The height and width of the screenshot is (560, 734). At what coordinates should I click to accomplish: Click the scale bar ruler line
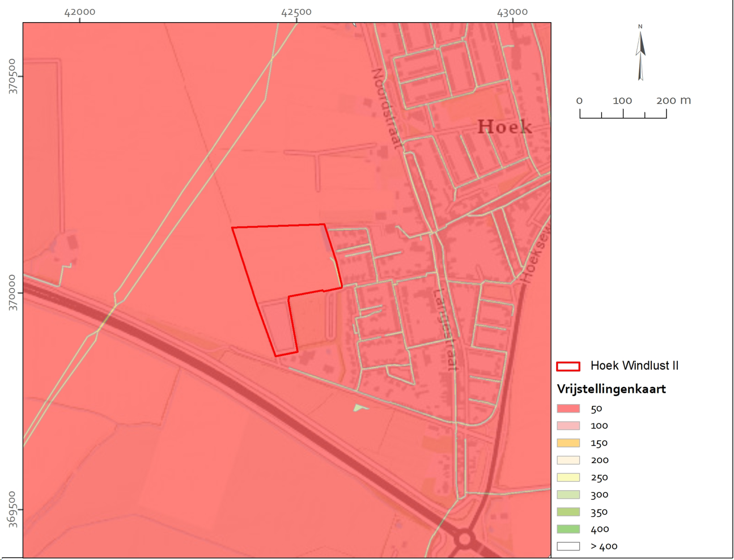623,114
